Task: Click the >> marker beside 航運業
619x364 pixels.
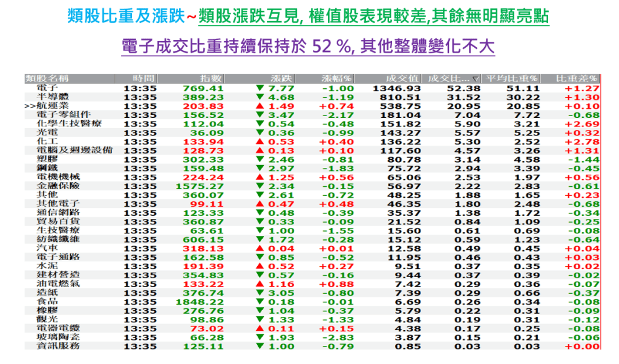Action: pyautogui.click(x=30, y=106)
